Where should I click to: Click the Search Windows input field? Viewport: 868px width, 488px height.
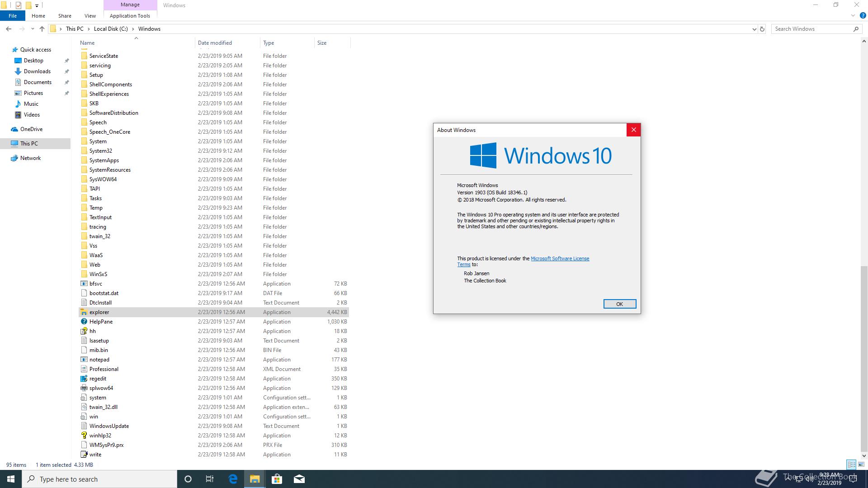coord(812,29)
